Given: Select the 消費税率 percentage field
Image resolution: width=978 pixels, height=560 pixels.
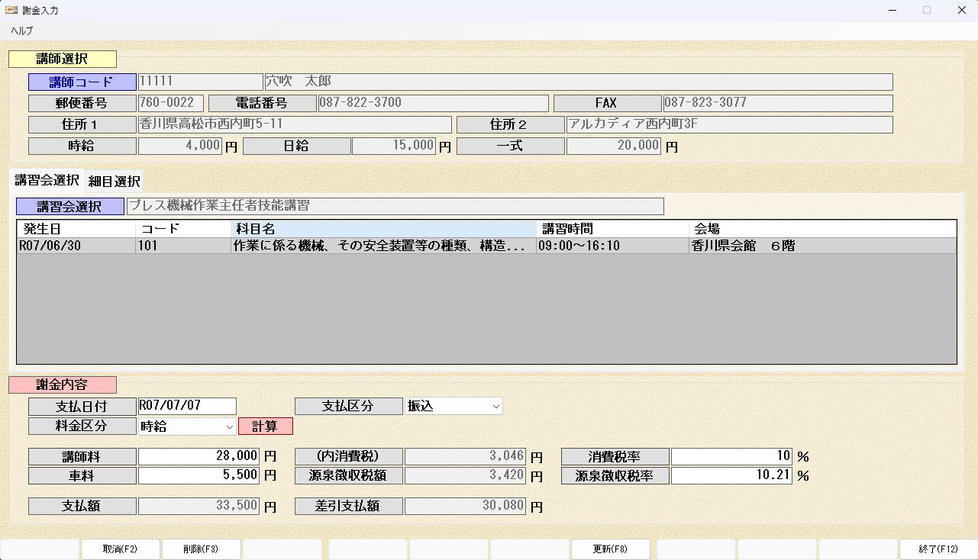Looking at the screenshot, I should (x=731, y=456).
